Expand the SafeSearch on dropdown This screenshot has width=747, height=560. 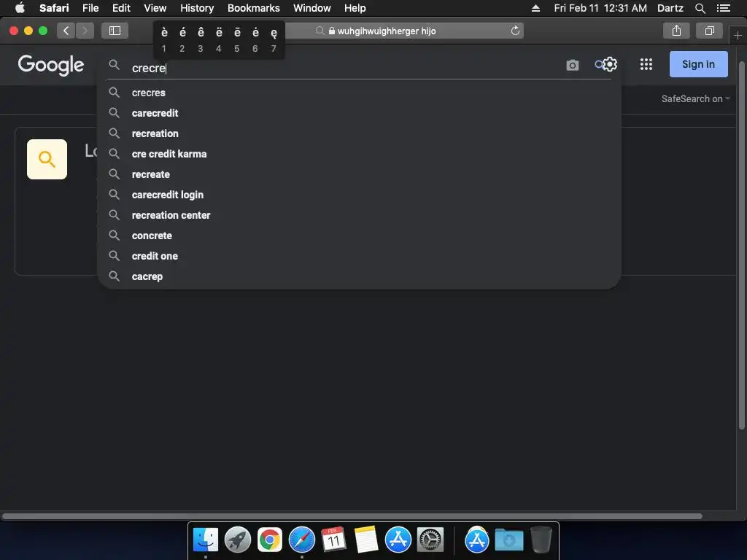695,98
